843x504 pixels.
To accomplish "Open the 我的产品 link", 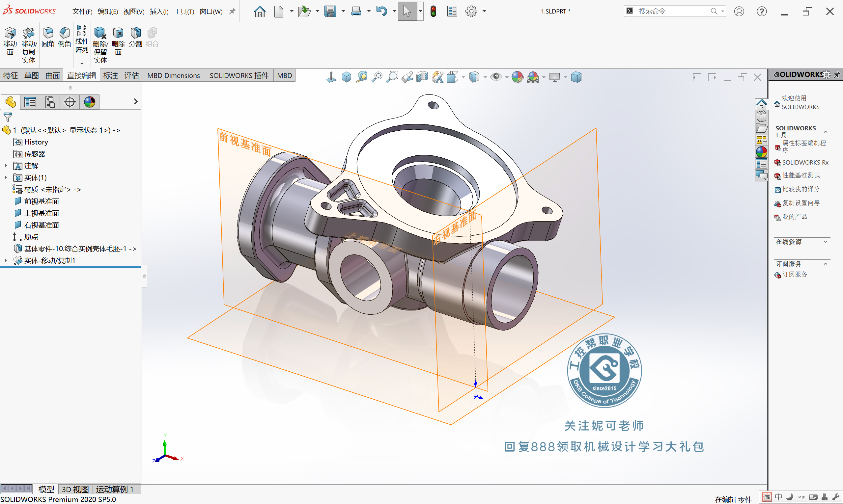I will pos(795,217).
